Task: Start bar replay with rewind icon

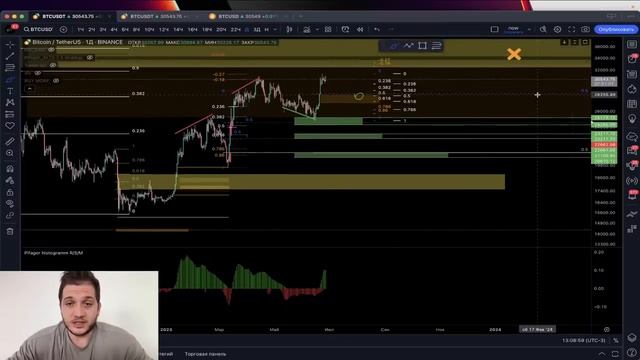Action: [360, 29]
